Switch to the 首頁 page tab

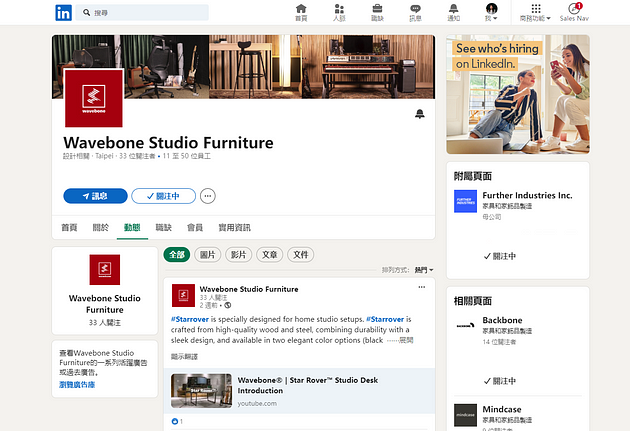69,228
